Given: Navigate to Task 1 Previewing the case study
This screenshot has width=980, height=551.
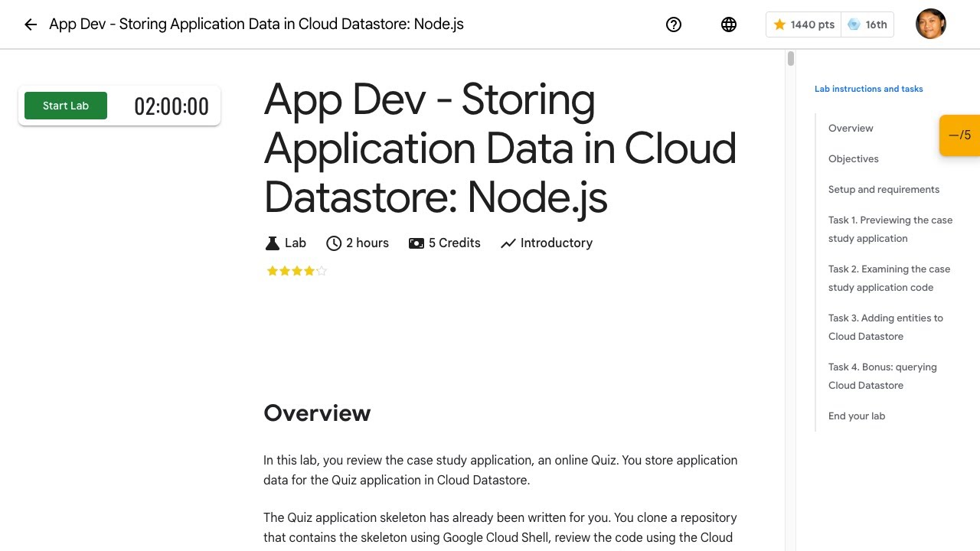Looking at the screenshot, I should pyautogui.click(x=890, y=230).
